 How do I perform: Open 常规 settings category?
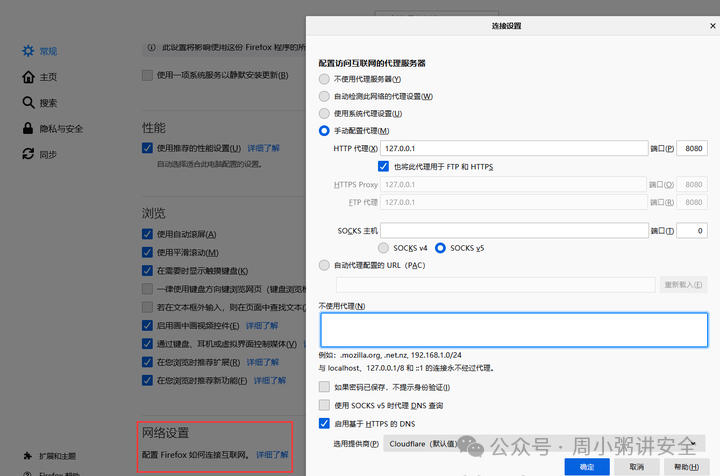coord(48,51)
